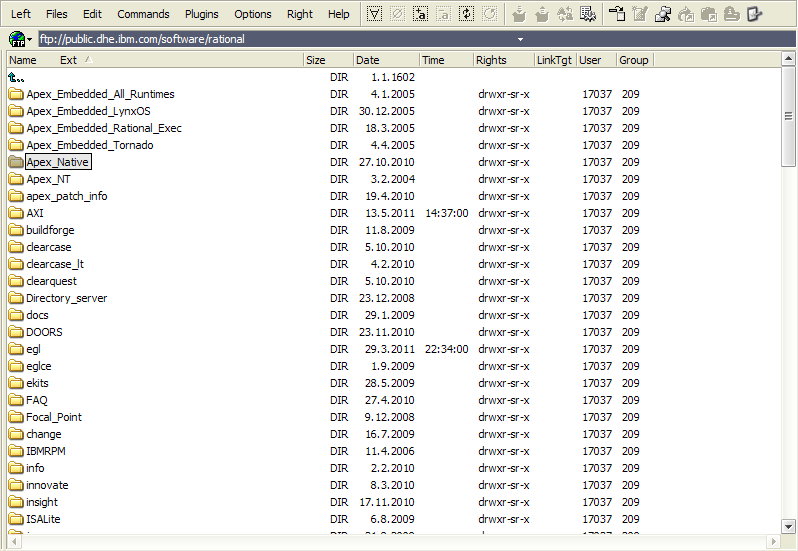The image size is (798, 551).
Task: Open the Edit menu
Action: click(x=92, y=14)
